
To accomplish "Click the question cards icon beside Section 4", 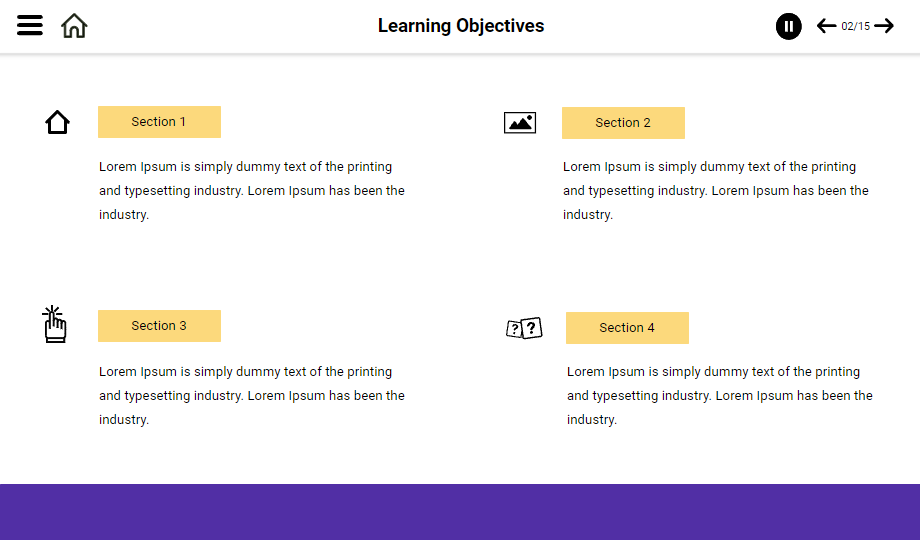I will (524, 328).
